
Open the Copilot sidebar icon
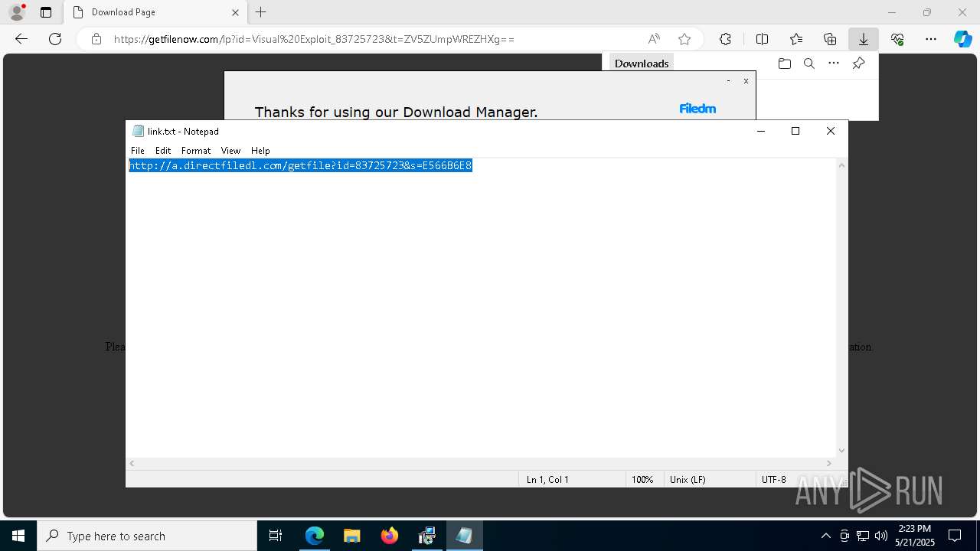pyautogui.click(x=962, y=39)
